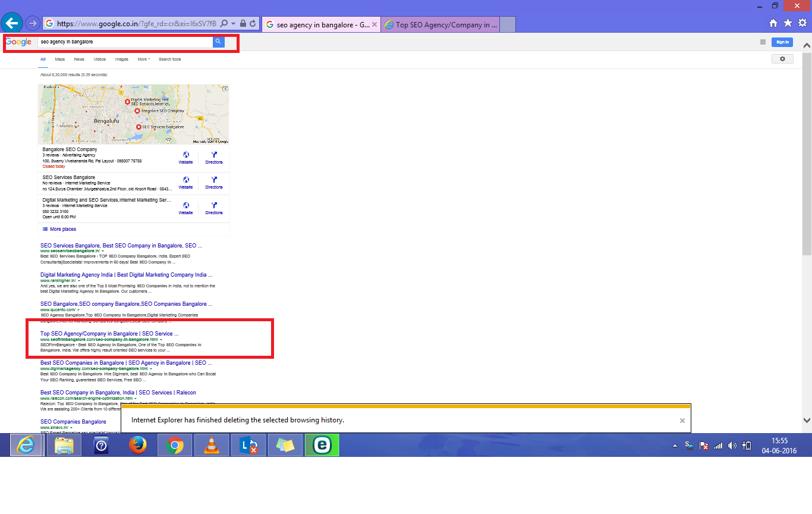Select the Images search tab

click(x=121, y=59)
